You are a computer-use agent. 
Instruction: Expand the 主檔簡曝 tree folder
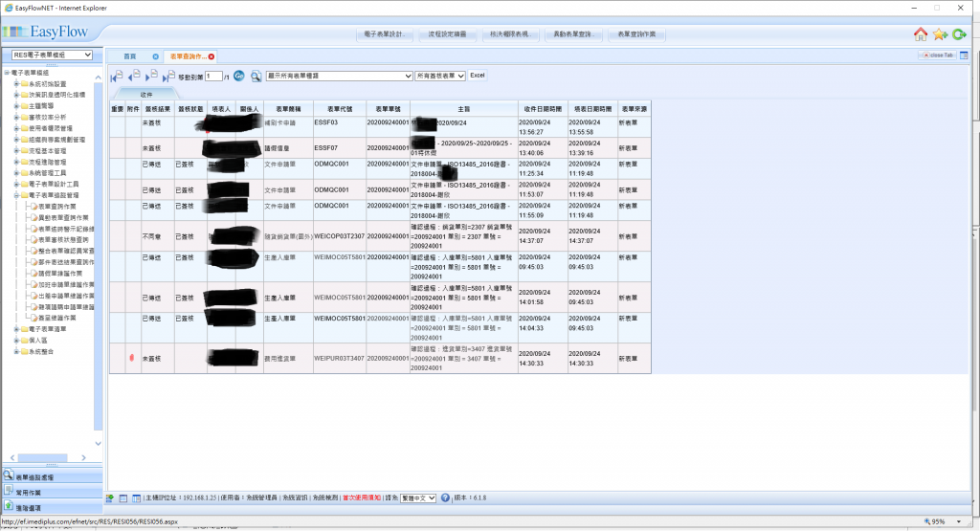[16, 106]
